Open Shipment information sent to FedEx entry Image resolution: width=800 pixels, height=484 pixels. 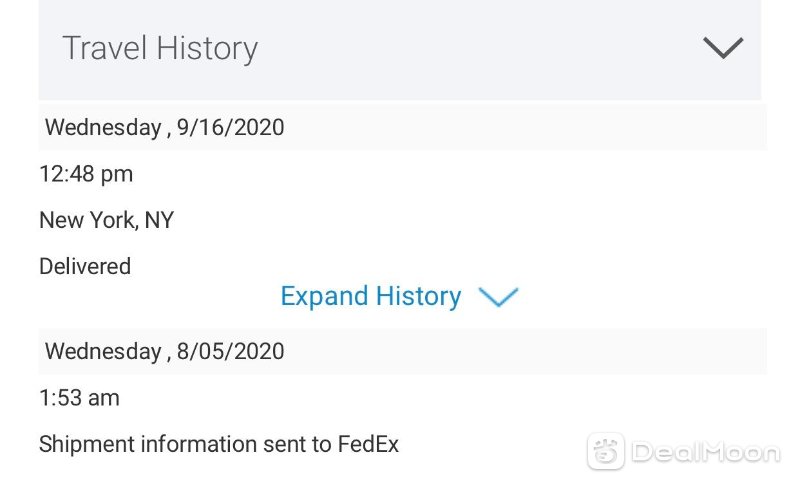tap(219, 444)
